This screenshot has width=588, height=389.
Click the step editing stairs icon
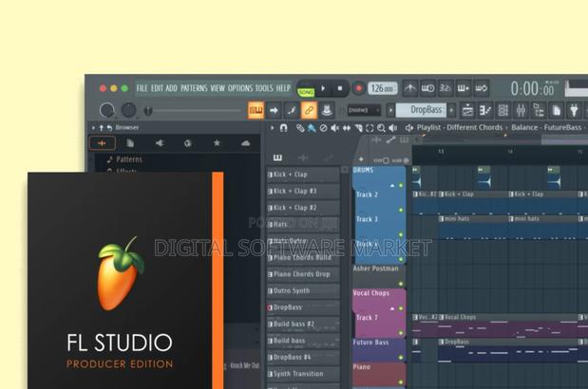click(292, 110)
